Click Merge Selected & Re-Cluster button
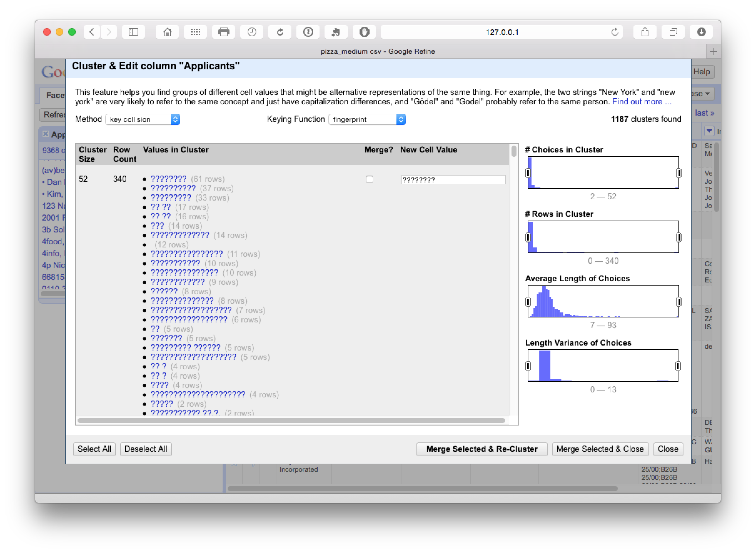Screen dimensions: 756x553 (x=482, y=449)
